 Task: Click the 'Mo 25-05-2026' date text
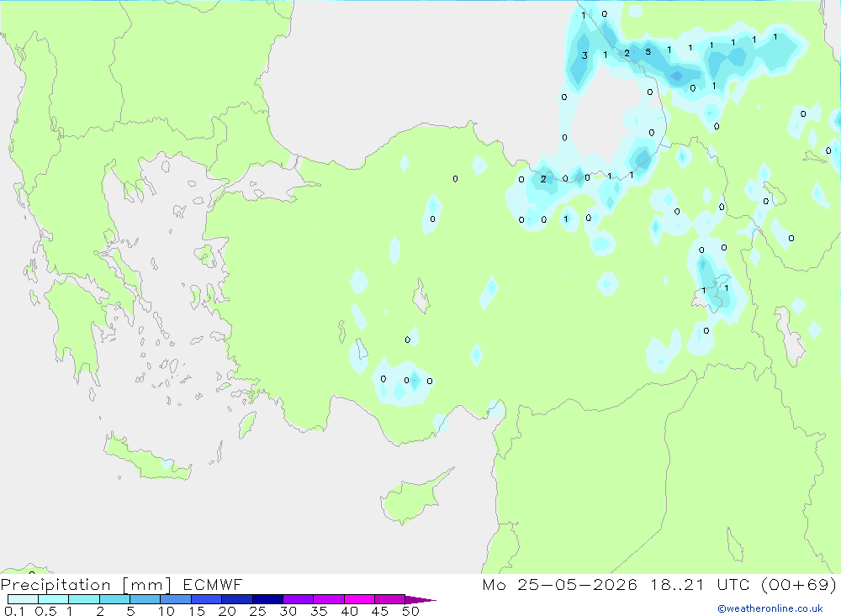click(559, 584)
